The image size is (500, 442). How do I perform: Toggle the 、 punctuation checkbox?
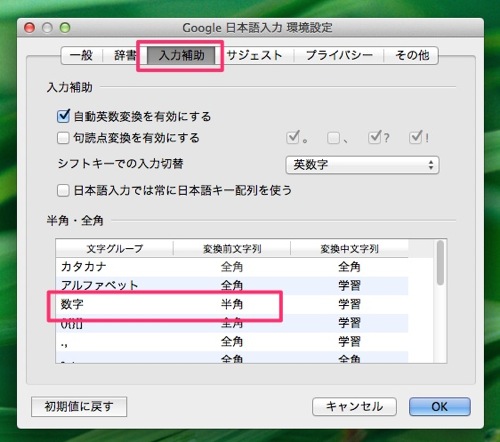pyautogui.click(x=333, y=138)
